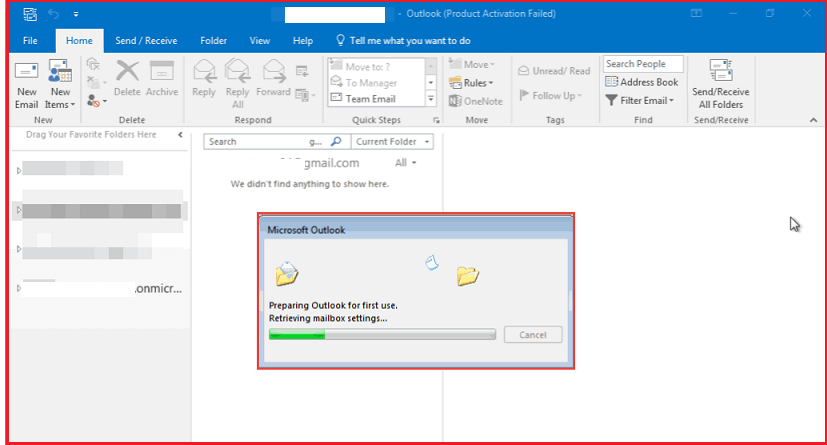827x445 pixels.
Task: Open the Rules dropdown
Action: click(x=472, y=82)
